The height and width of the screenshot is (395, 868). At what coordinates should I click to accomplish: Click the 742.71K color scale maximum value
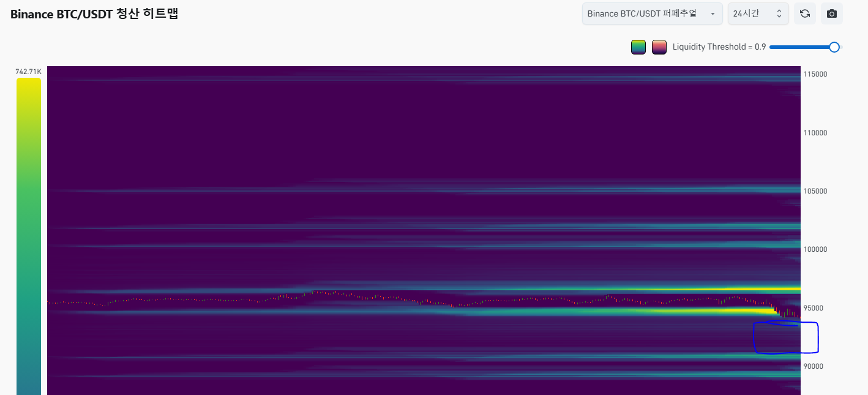[x=28, y=72]
